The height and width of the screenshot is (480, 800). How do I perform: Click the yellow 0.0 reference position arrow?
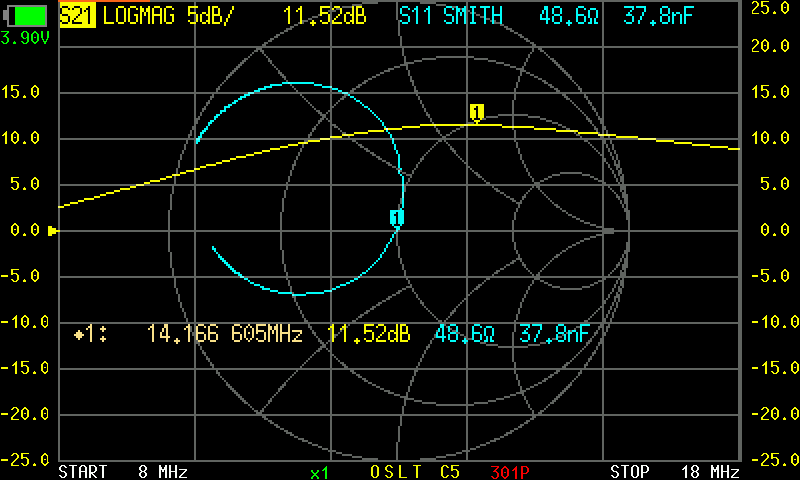click(x=53, y=231)
